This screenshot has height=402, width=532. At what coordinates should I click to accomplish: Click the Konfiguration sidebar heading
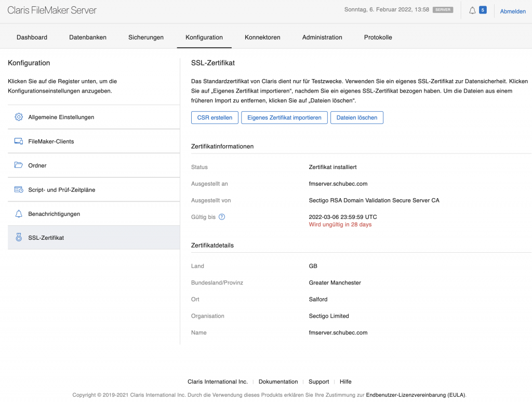[29, 63]
